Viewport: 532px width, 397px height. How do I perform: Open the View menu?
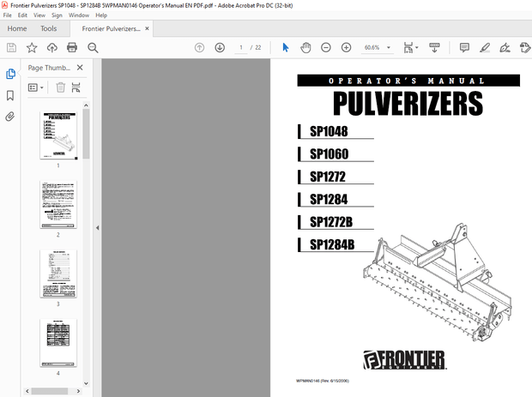[39, 15]
